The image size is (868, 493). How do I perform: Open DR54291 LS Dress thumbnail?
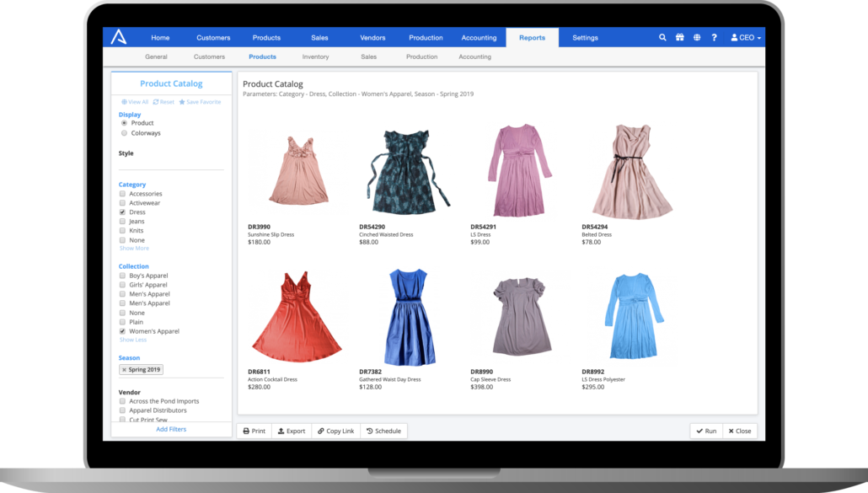point(519,170)
